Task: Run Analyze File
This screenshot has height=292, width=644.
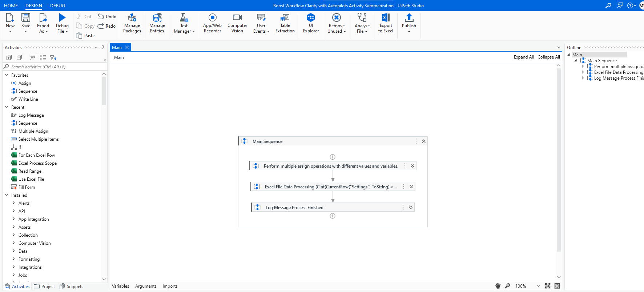Action: [362, 24]
